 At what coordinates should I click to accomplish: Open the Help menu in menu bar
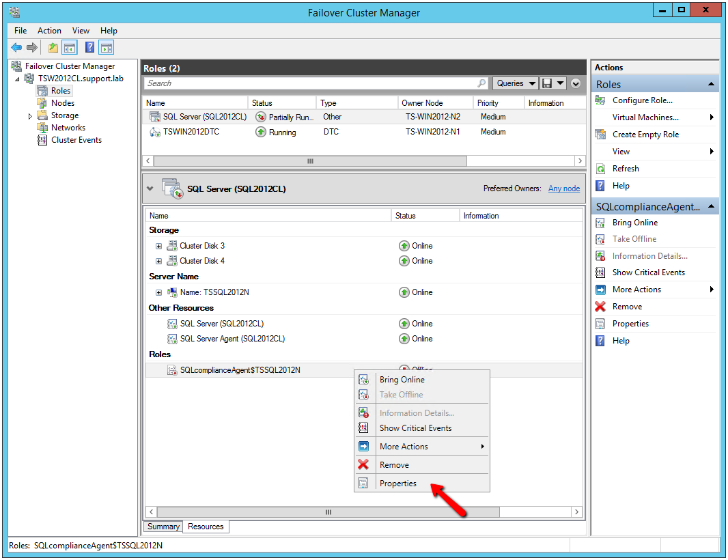[x=109, y=31]
